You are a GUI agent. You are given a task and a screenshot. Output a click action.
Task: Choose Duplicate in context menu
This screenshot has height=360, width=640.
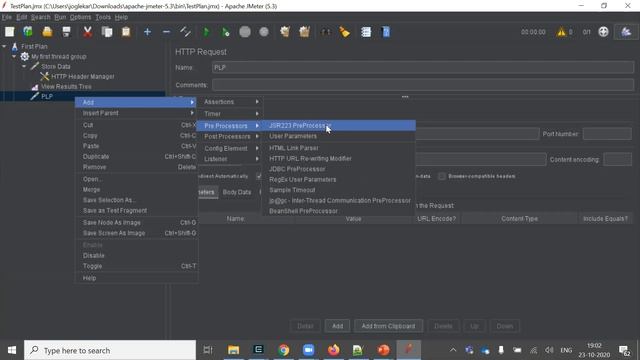tap(136, 157)
